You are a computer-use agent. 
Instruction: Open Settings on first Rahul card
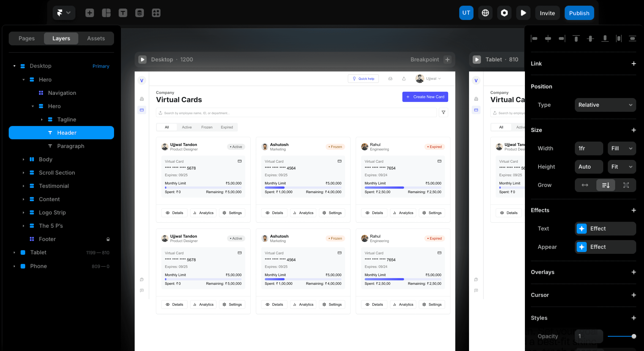click(432, 213)
